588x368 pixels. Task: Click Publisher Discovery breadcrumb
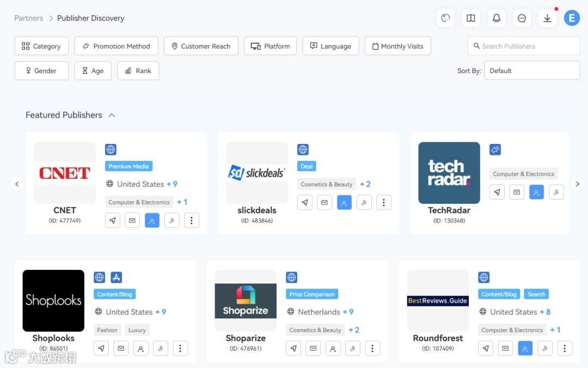91,18
